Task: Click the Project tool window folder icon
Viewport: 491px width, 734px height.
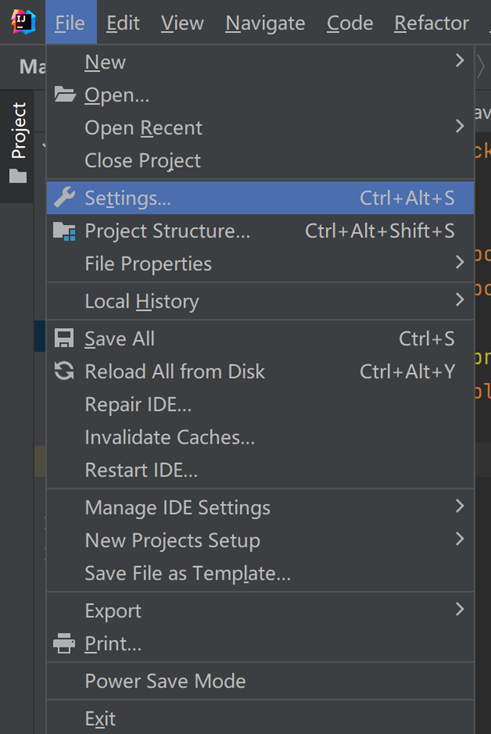Action: pyautogui.click(x=18, y=176)
